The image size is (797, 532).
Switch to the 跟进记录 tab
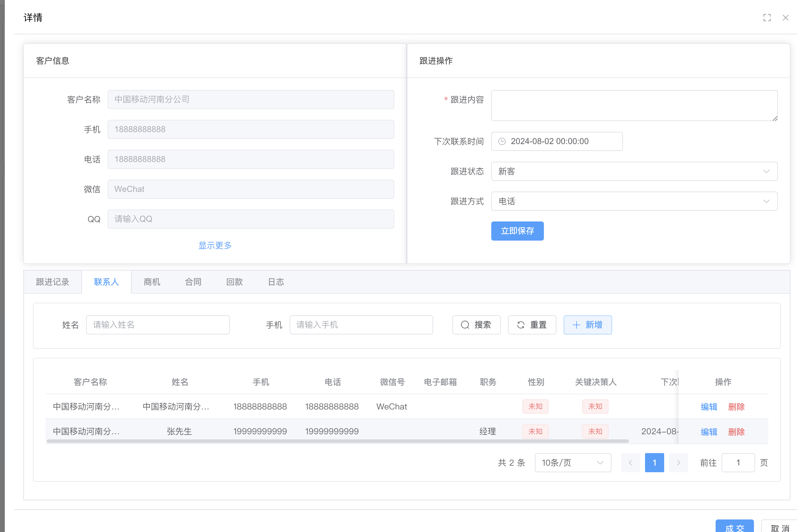click(52, 282)
